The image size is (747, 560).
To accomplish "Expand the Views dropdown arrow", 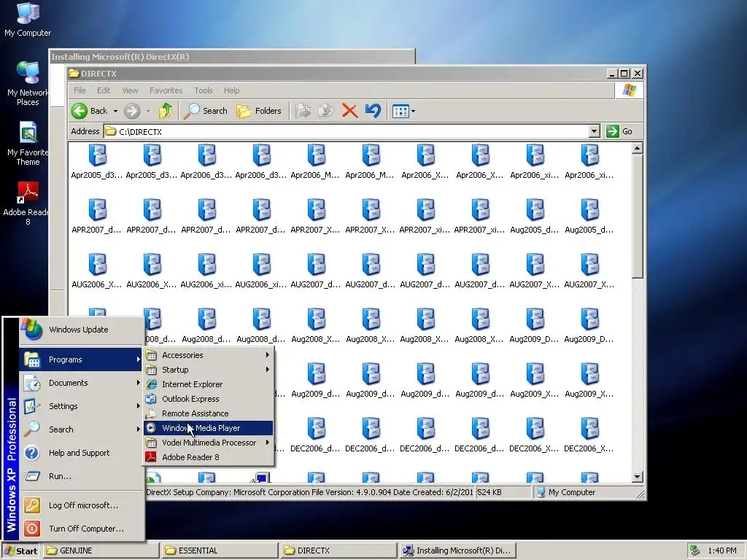I will (x=413, y=112).
